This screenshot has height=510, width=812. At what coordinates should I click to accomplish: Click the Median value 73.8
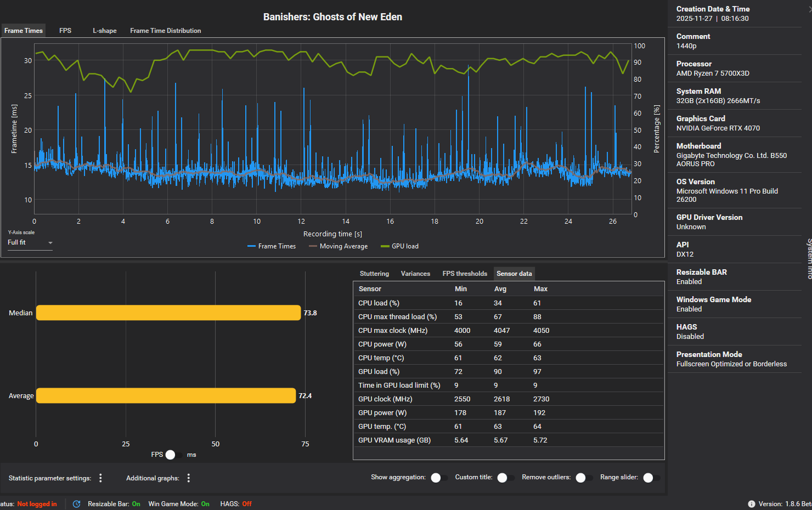click(311, 313)
